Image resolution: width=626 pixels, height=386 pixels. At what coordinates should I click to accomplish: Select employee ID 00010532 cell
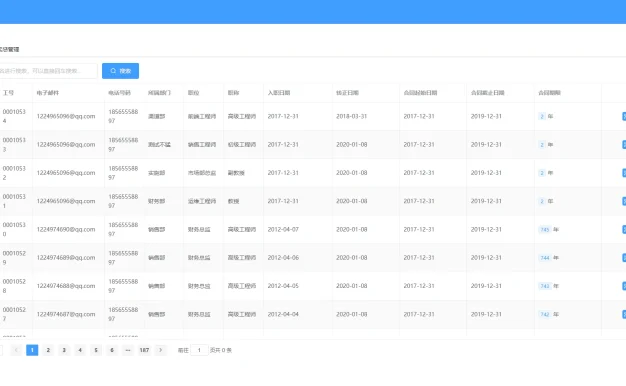[14, 173]
